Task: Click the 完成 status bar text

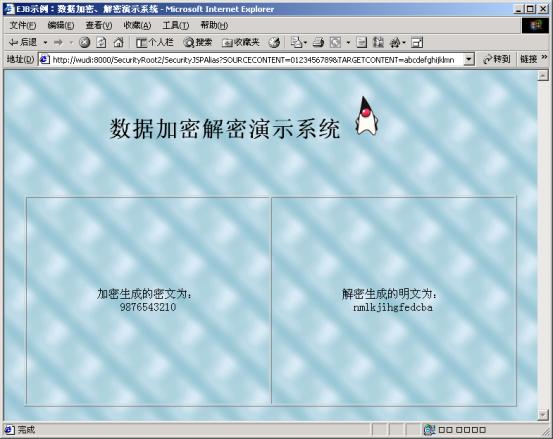Action: point(26,429)
